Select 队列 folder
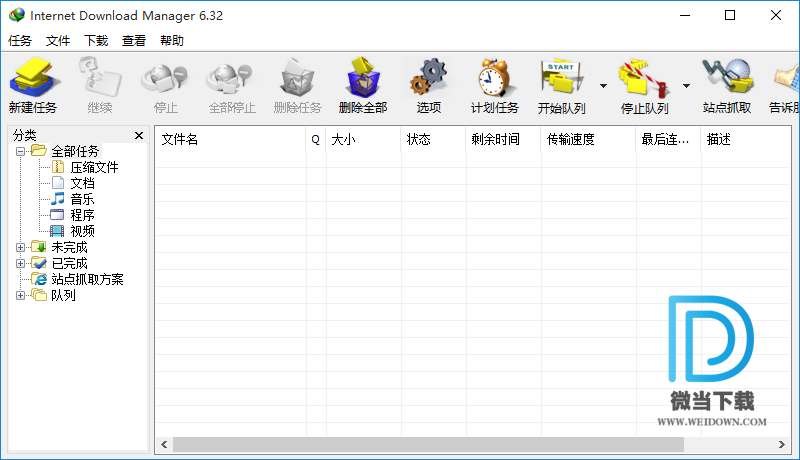The image size is (800, 460). [x=63, y=295]
